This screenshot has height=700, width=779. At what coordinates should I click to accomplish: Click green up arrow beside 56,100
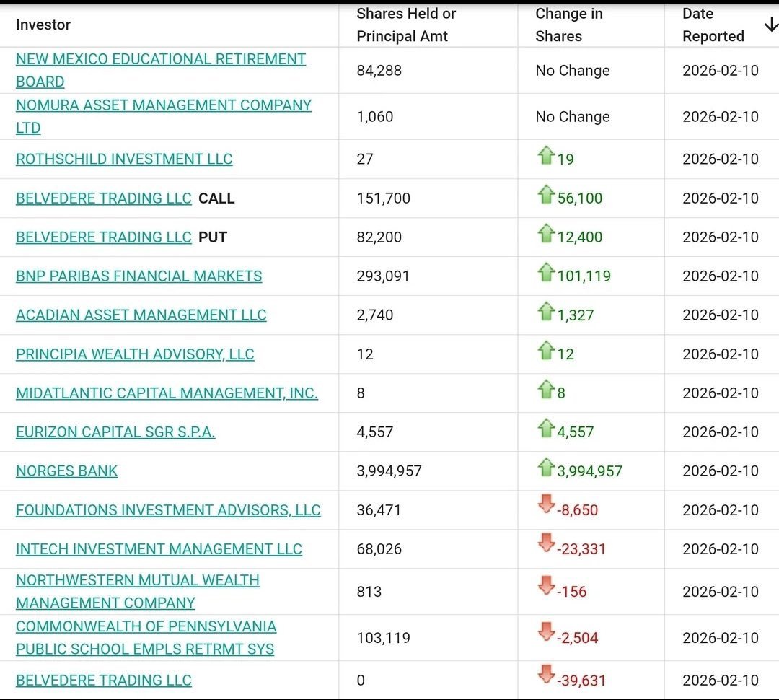click(546, 194)
